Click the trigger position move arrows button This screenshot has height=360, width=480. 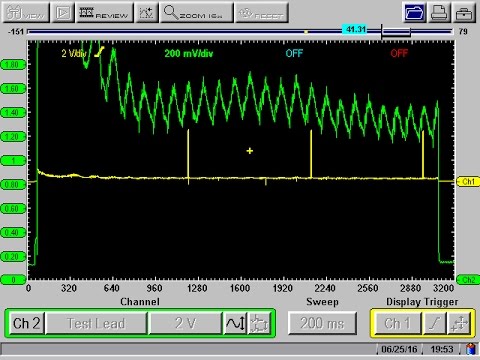[x=460, y=323]
